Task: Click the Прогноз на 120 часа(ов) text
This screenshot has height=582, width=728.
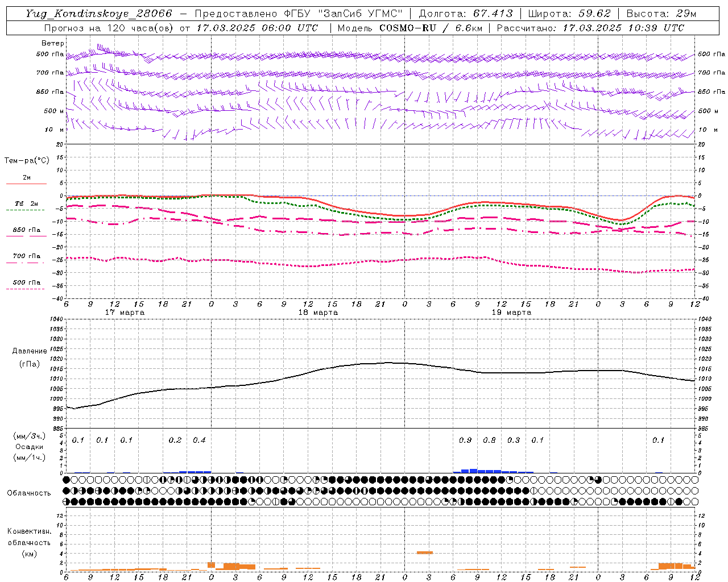Action: [109, 28]
